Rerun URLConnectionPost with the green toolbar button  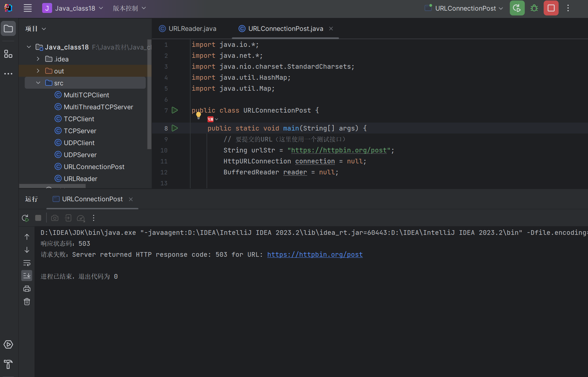[x=517, y=8]
